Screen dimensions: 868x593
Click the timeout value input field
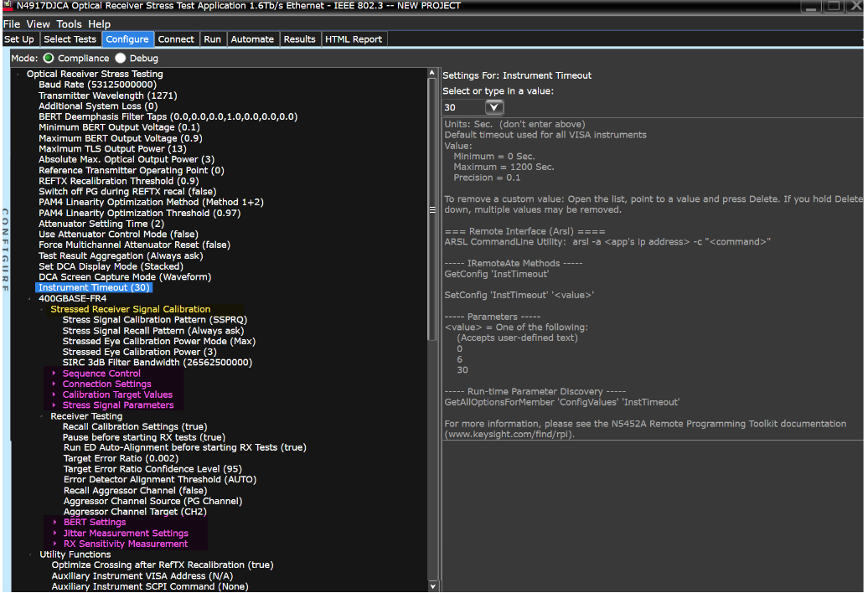(464, 107)
